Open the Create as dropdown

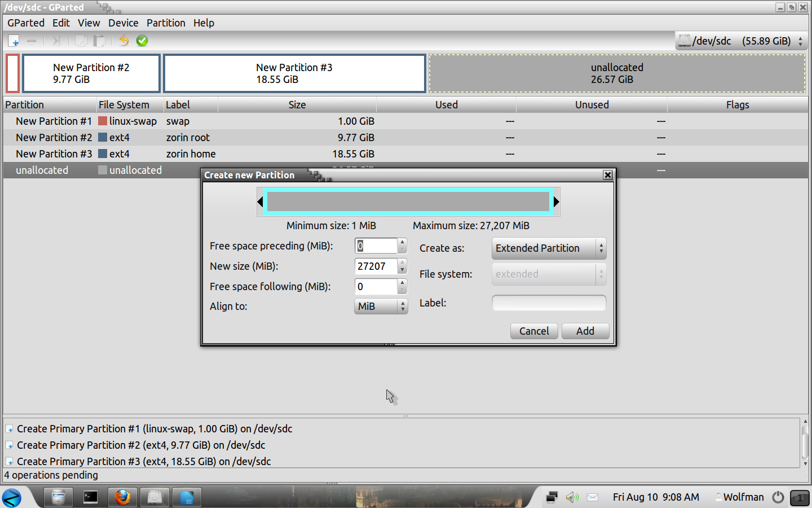(548, 248)
